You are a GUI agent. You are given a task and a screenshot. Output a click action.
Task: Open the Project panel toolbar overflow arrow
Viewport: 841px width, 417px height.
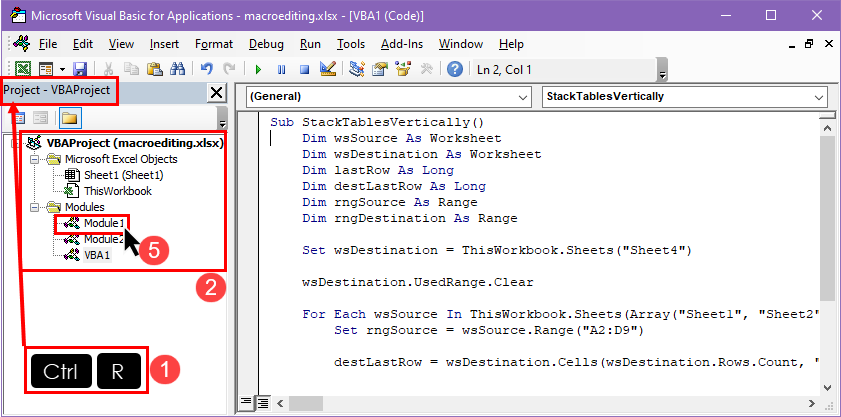point(222,119)
